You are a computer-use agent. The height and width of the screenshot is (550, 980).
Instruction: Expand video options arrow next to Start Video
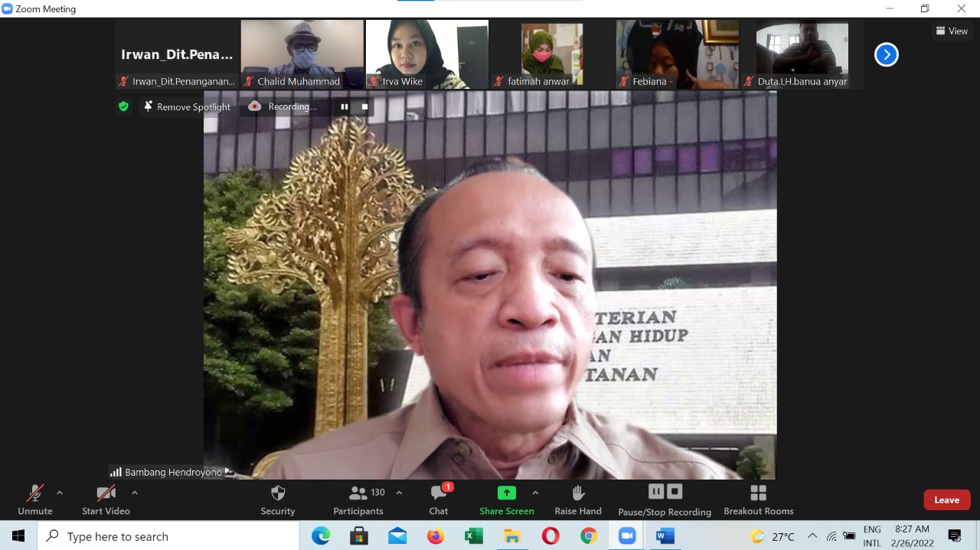pyautogui.click(x=135, y=493)
